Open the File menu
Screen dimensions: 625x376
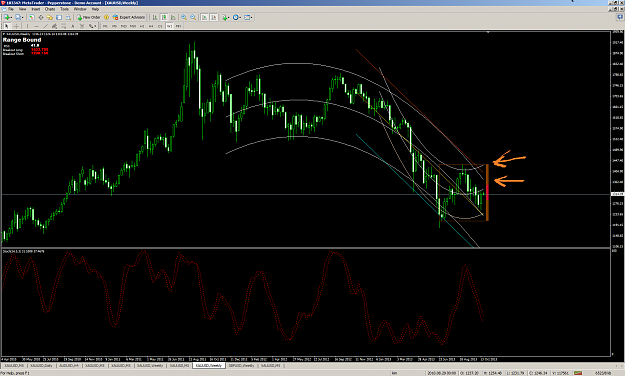coord(11,9)
